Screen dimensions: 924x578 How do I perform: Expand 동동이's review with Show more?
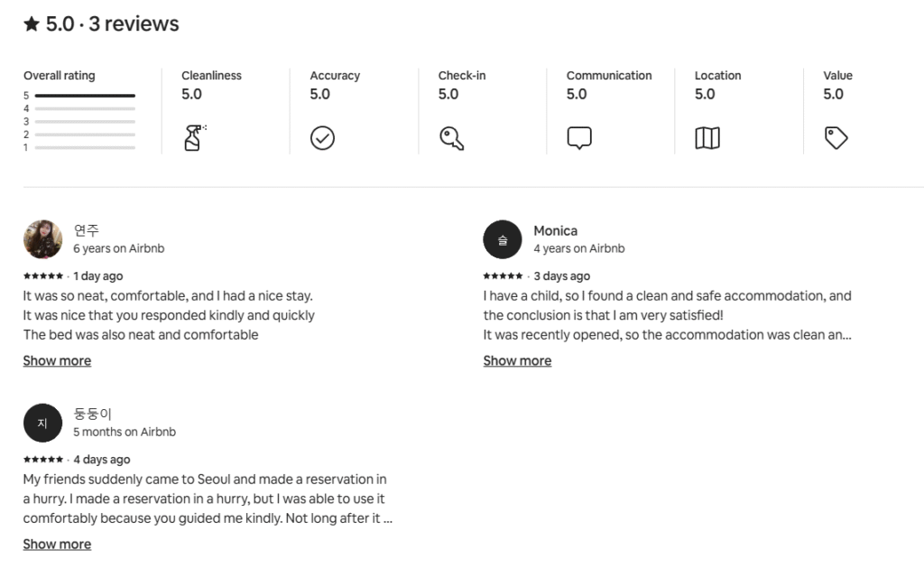(57, 544)
